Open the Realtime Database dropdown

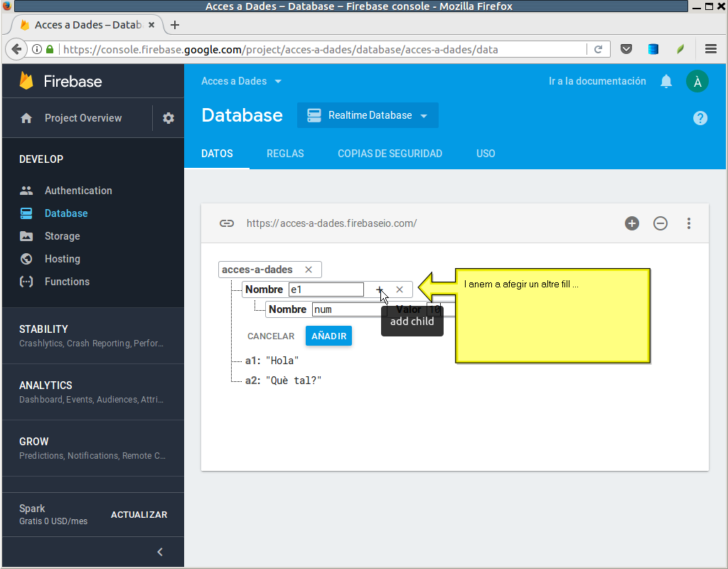click(x=368, y=115)
